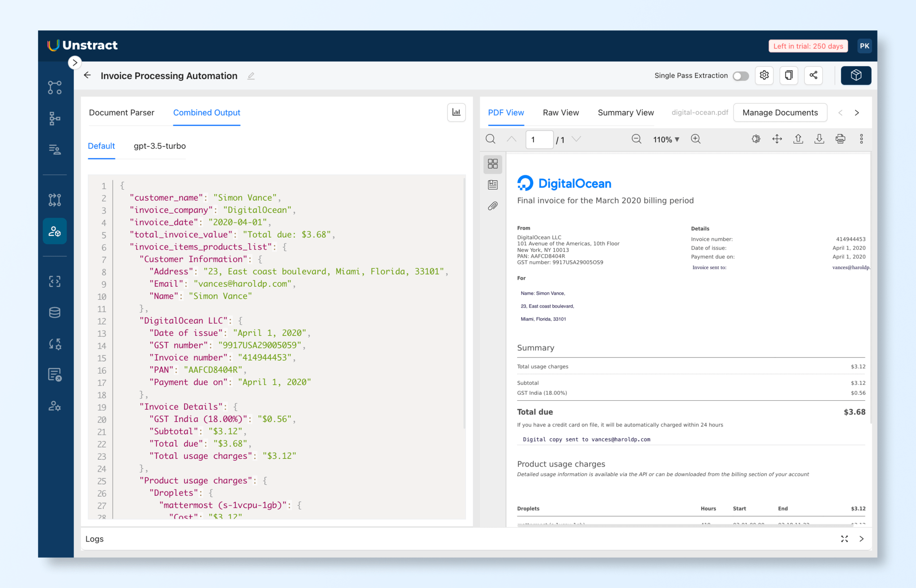
Task: Open the Prompt Studio profile icon in sidebar
Action: 55,231
